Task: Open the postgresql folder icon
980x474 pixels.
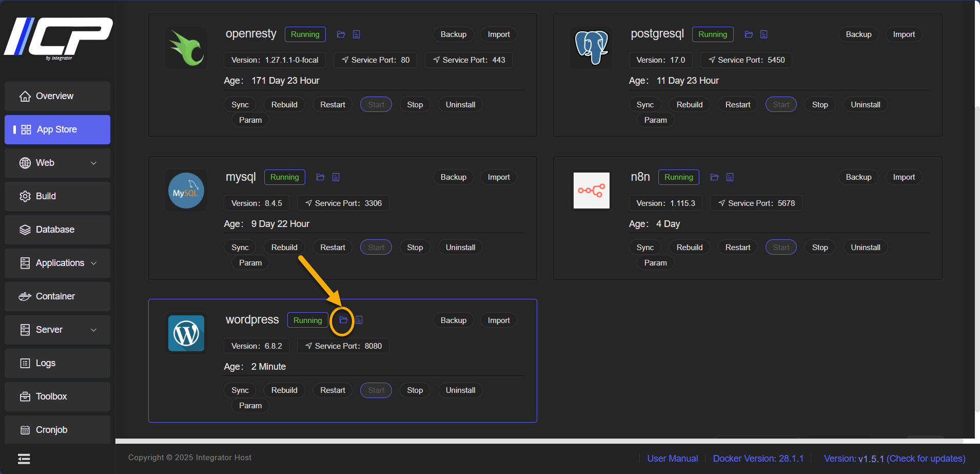Action: pos(749,34)
